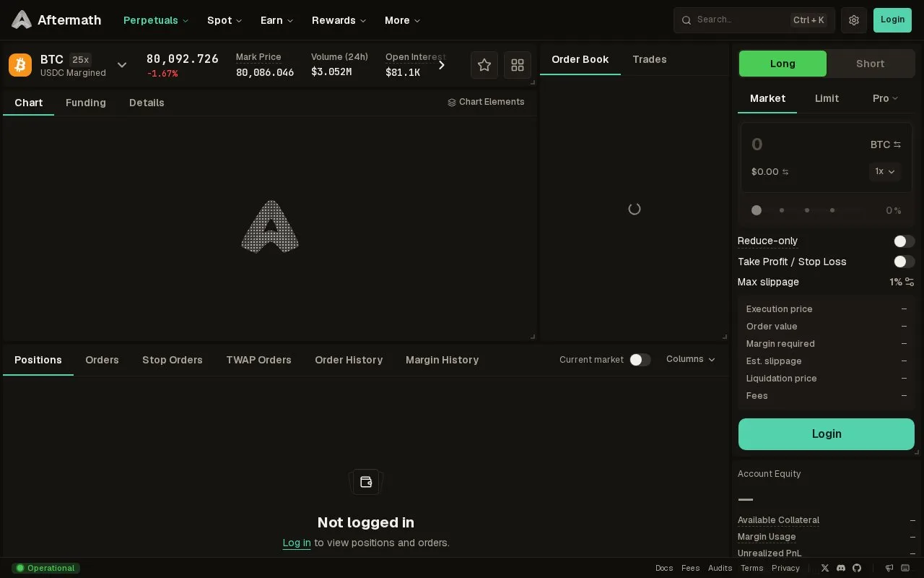Focus the search box
The width and height of the screenshot is (924, 578).
754,20
